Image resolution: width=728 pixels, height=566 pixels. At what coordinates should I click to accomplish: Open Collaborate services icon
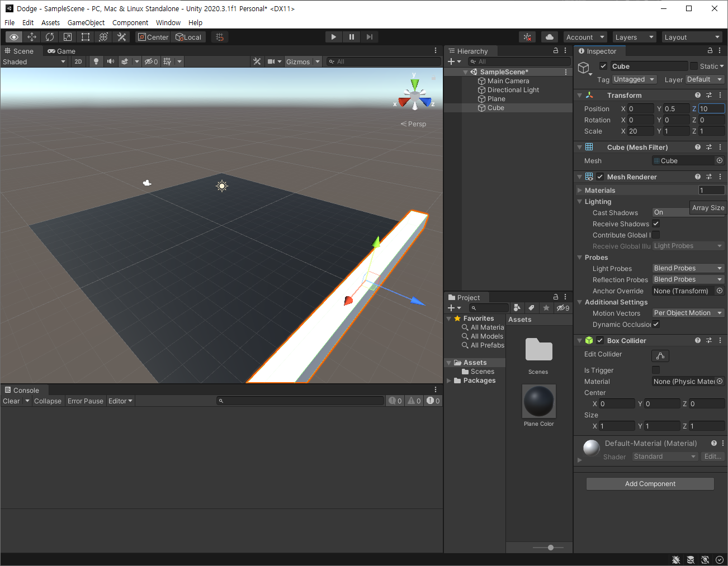(x=527, y=37)
